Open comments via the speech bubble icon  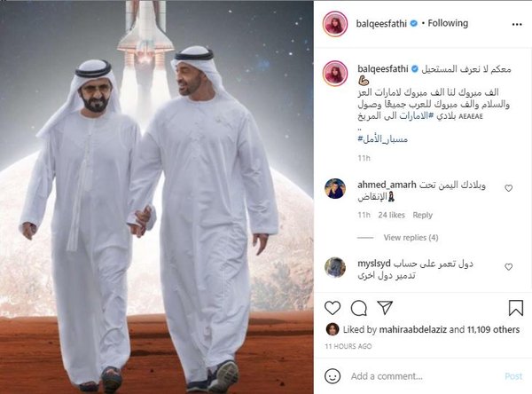pyautogui.click(x=358, y=308)
